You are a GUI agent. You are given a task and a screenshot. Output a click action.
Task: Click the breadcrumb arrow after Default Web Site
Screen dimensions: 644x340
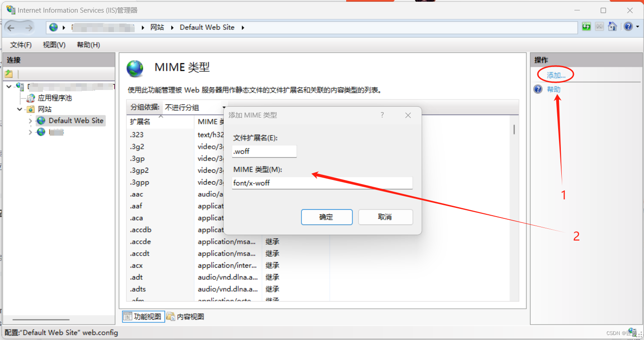coord(243,28)
